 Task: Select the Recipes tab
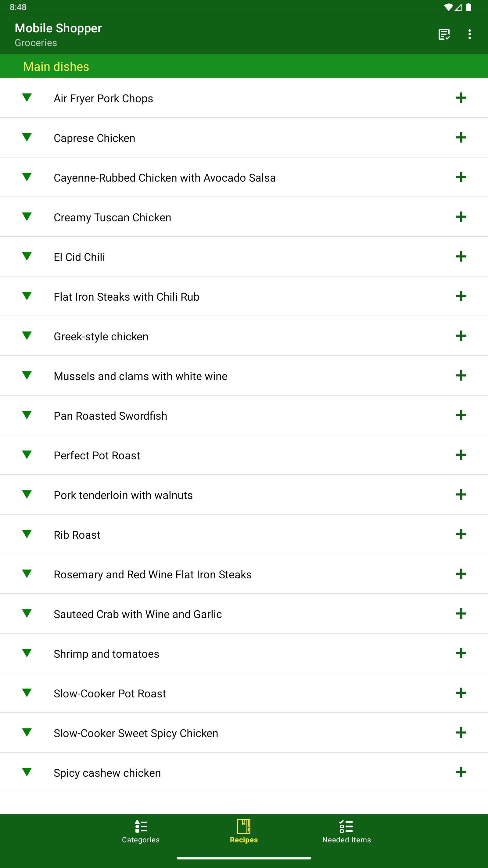(x=244, y=831)
